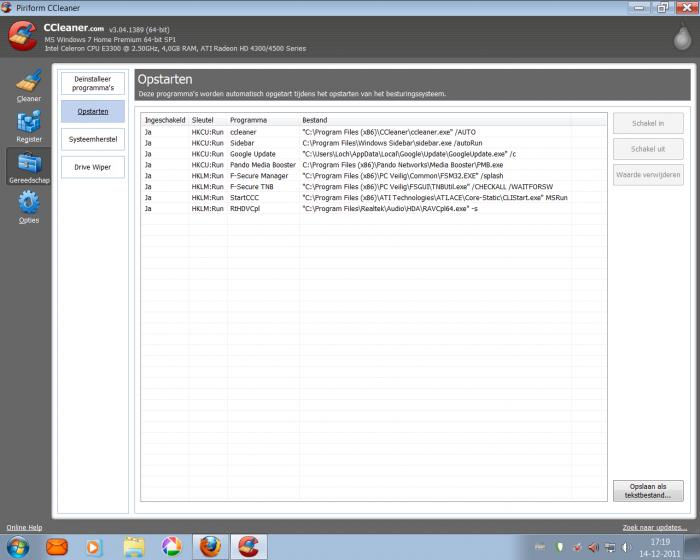Click the network tray icon
Viewport: 700px width, 560px height.
click(x=610, y=547)
